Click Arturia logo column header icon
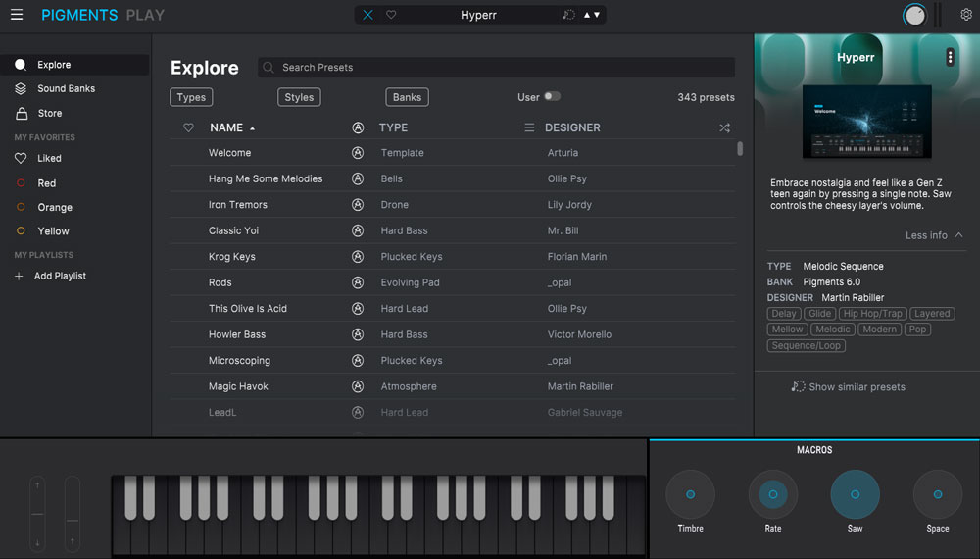Viewport: 980px width, 559px height. tap(358, 127)
